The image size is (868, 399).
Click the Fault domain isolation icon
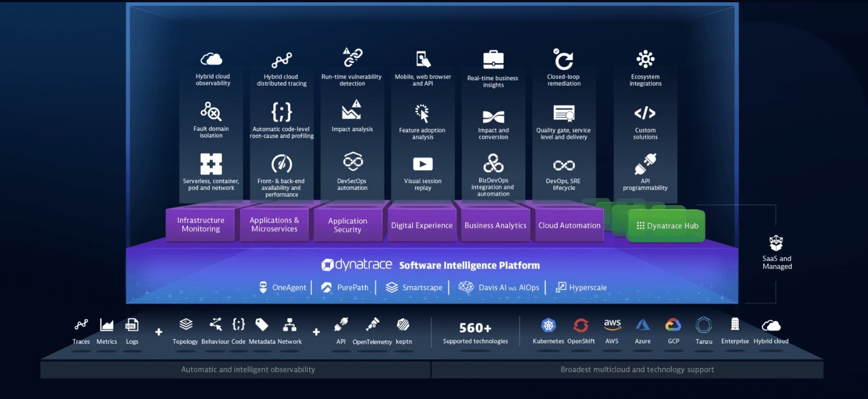click(211, 111)
